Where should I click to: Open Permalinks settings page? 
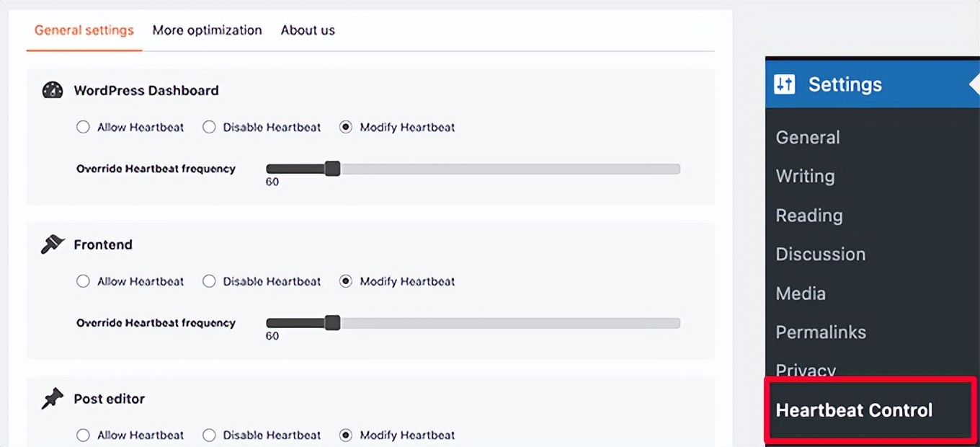(x=821, y=332)
